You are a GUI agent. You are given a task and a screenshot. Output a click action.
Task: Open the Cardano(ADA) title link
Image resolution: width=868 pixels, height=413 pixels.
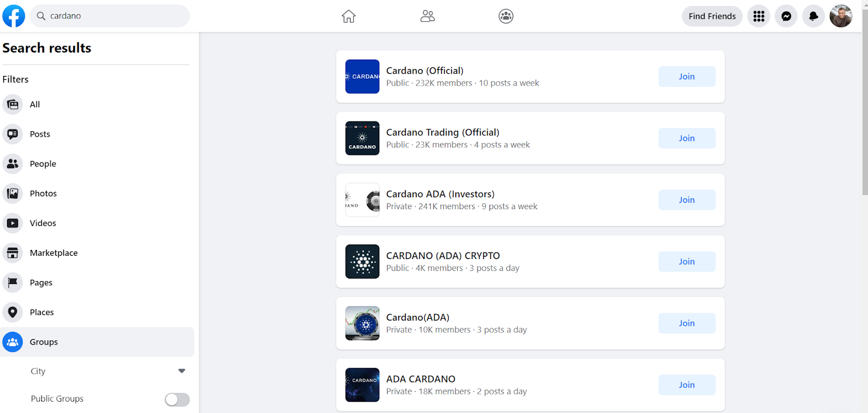click(x=418, y=318)
